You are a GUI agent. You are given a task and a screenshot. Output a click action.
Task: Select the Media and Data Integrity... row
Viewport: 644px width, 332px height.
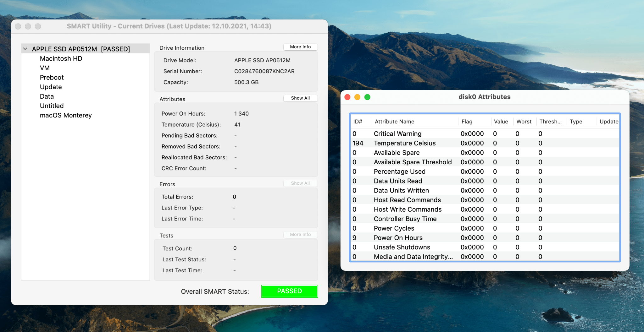[x=485, y=256]
